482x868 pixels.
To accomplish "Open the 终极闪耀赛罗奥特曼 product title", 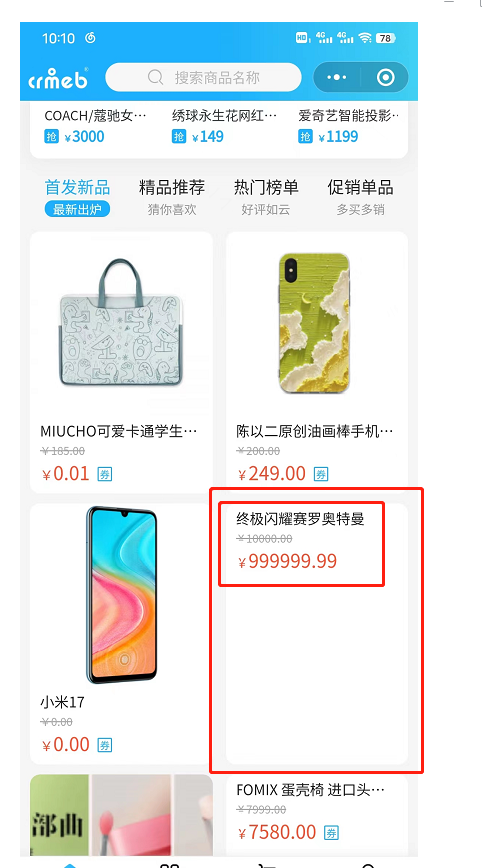I will click(300, 519).
